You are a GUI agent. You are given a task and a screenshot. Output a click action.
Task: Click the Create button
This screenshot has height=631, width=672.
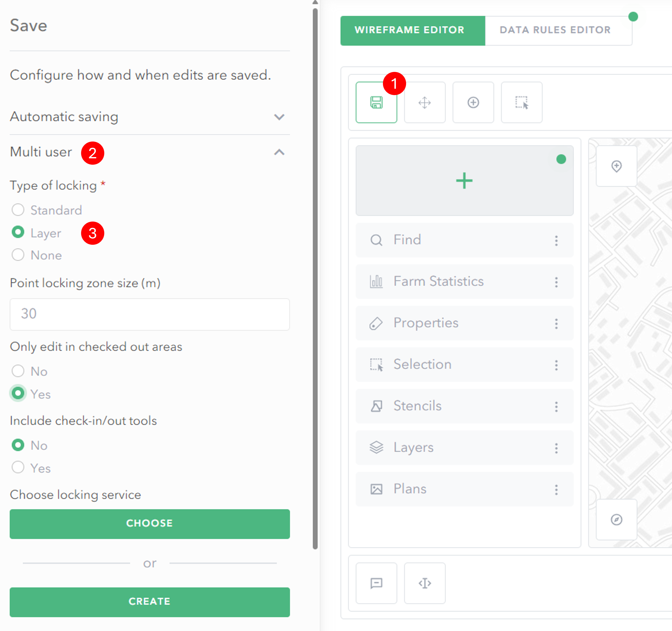point(149,602)
